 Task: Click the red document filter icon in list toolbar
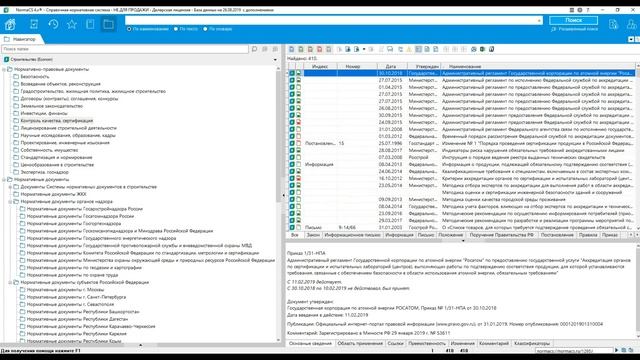(x=320, y=49)
